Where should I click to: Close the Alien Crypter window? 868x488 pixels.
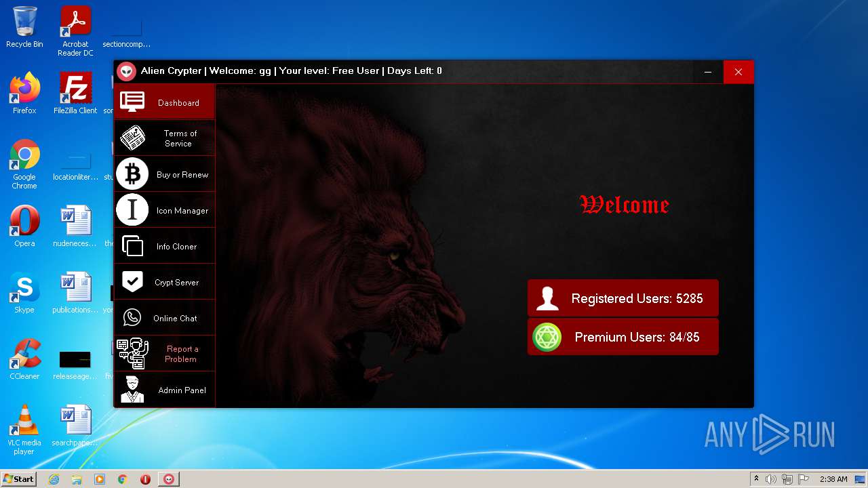[x=738, y=72]
